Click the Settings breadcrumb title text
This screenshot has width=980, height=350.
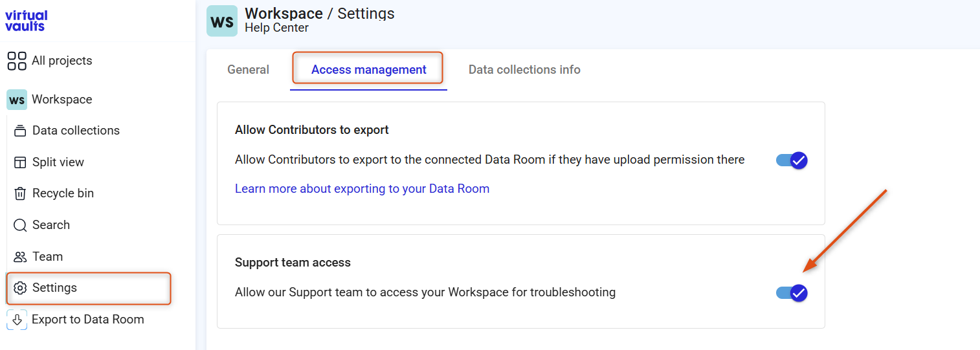pyautogui.click(x=366, y=13)
